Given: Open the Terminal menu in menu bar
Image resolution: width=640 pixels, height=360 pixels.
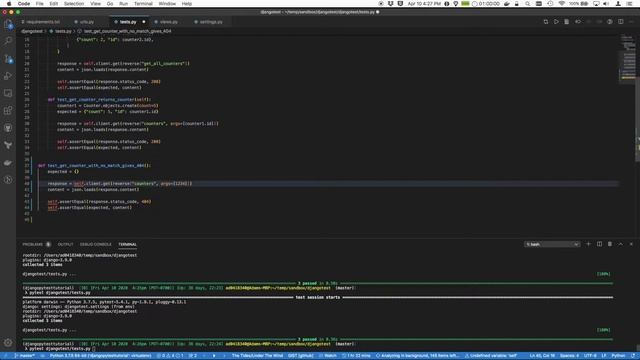Looking at the screenshot, I should 143,4.
